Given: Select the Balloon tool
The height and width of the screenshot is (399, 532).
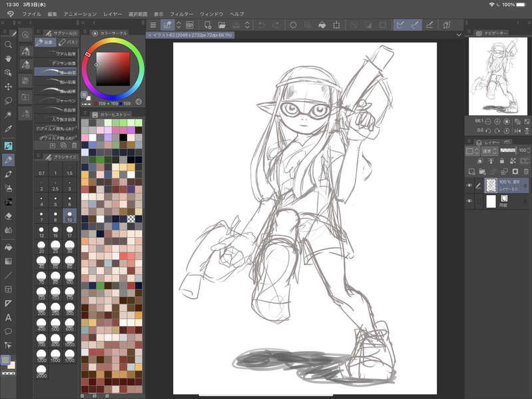Looking at the screenshot, I should point(8,332).
